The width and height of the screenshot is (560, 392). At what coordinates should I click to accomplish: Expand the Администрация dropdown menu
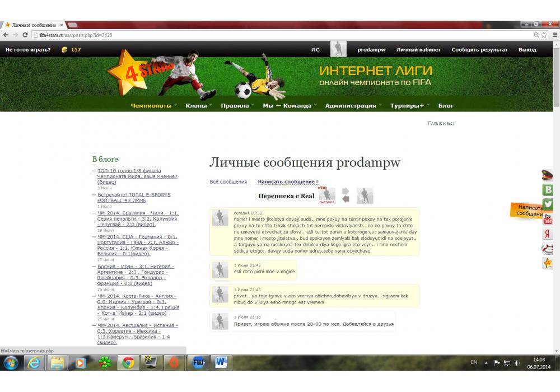pos(351,106)
